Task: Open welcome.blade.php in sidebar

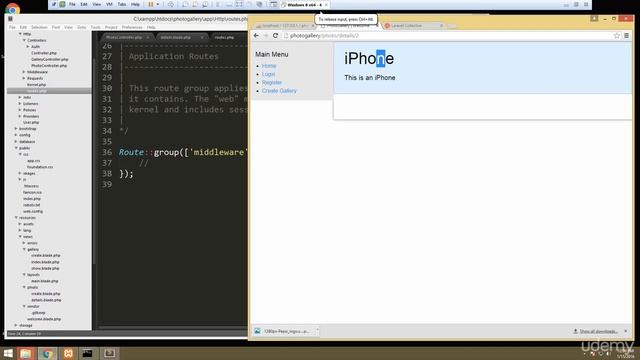Action: pyautogui.click(x=44, y=319)
